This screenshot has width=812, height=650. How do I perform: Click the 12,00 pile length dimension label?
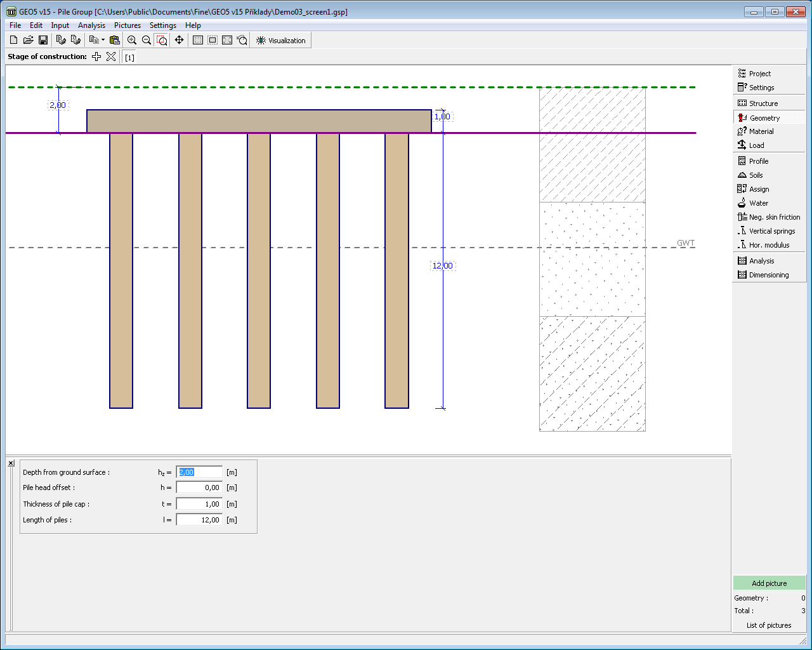(443, 266)
